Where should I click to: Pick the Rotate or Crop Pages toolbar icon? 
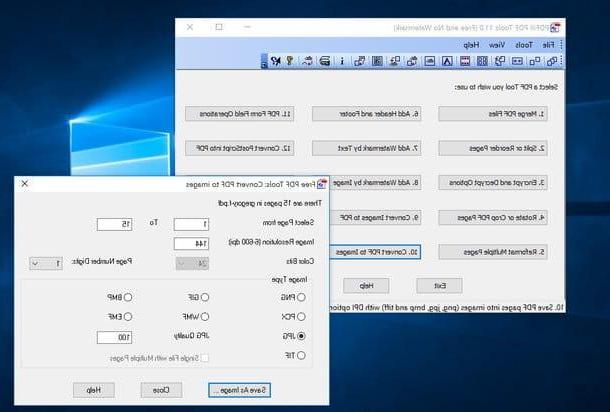(500, 61)
